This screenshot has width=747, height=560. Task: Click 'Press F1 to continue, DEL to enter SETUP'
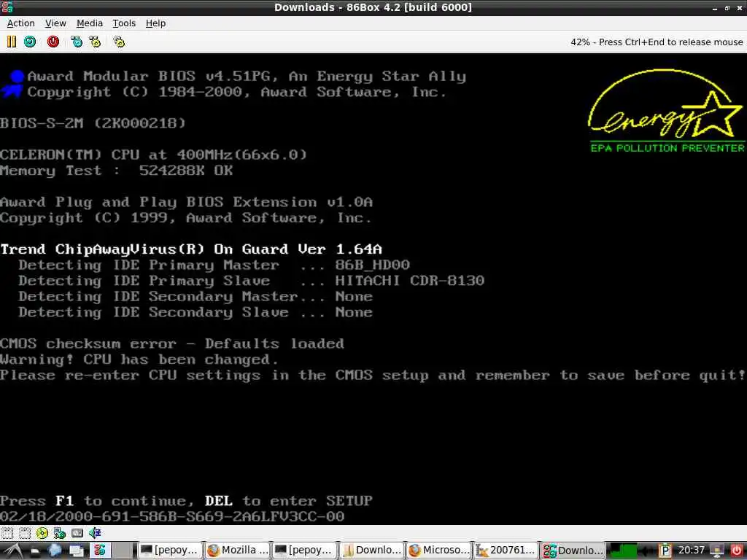pos(186,500)
